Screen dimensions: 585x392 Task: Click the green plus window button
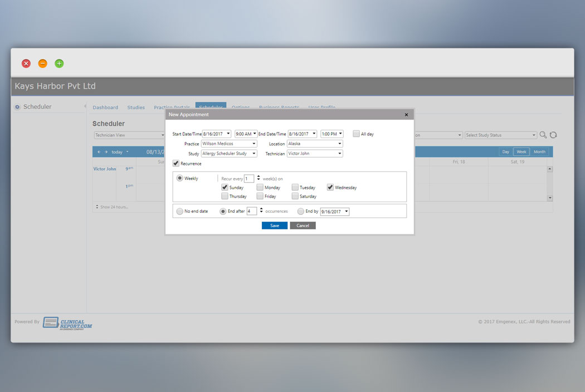point(59,63)
